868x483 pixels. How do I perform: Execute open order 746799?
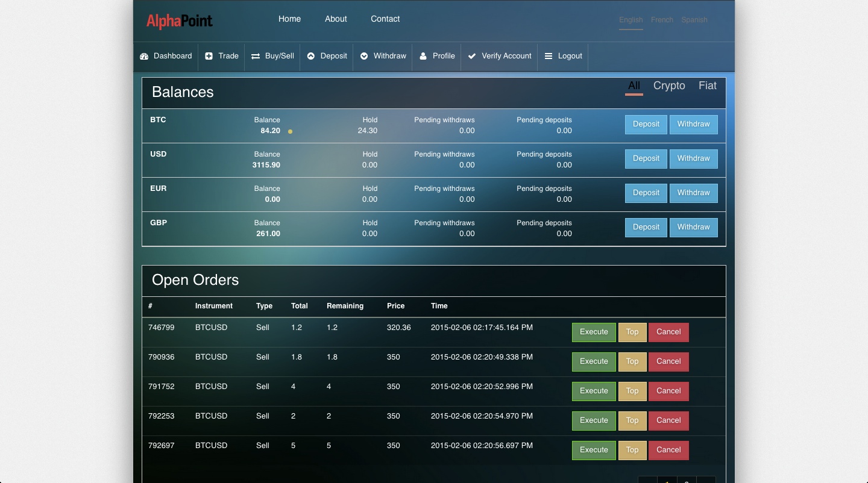point(593,332)
